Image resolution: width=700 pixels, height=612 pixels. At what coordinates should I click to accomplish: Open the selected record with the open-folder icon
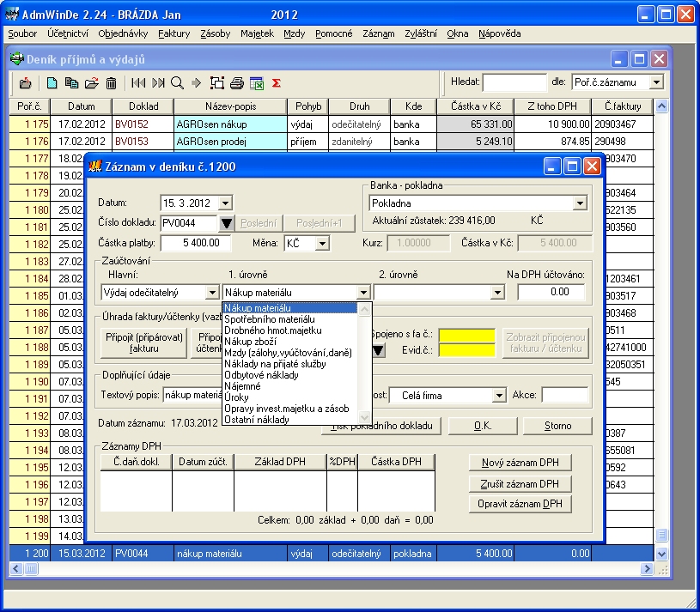[x=92, y=83]
